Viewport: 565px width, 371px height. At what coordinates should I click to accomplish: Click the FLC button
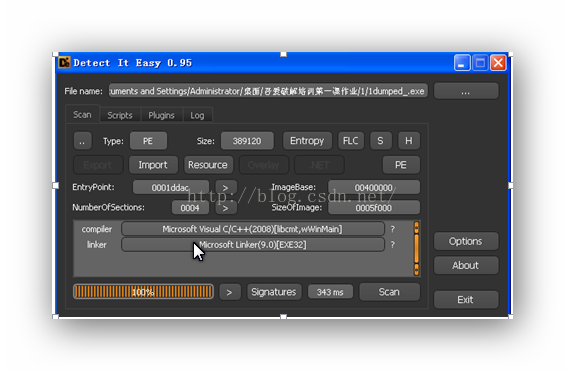click(x=351, y=141)
